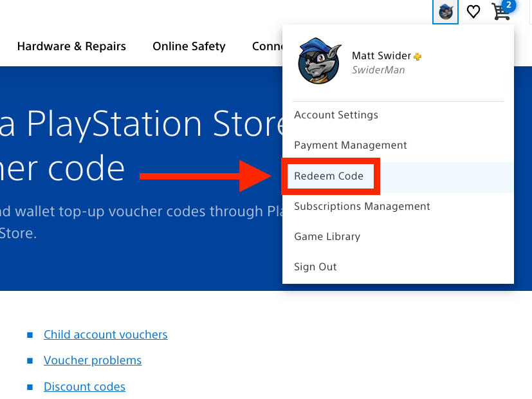
Task: Open Subscriptions Management
Action: [362, 206]
